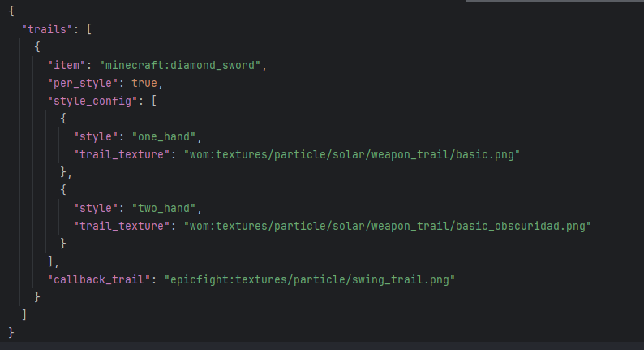Select the "one_hand" style value

point(164,137)
